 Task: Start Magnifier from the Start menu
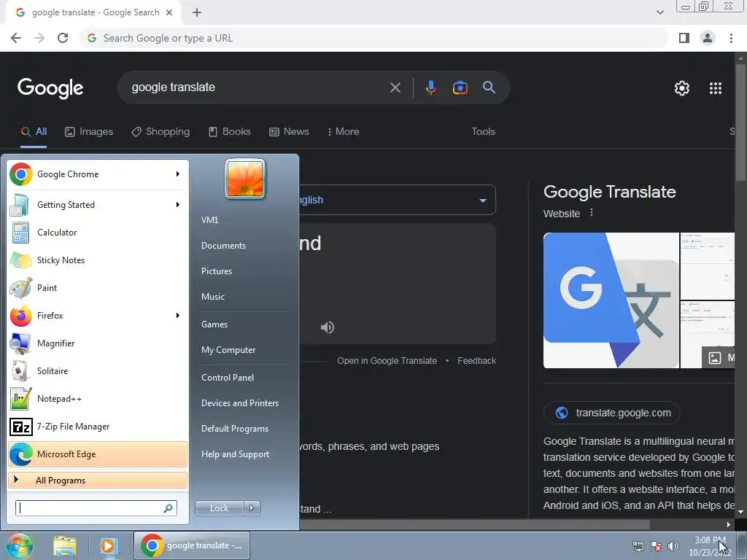tap(97, 343)
